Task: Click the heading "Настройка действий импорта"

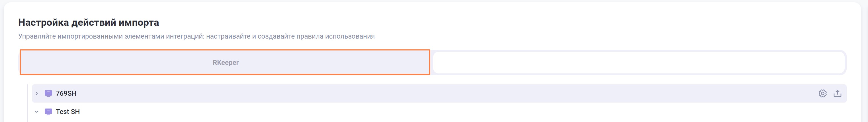Action: [x=89, y=22]
